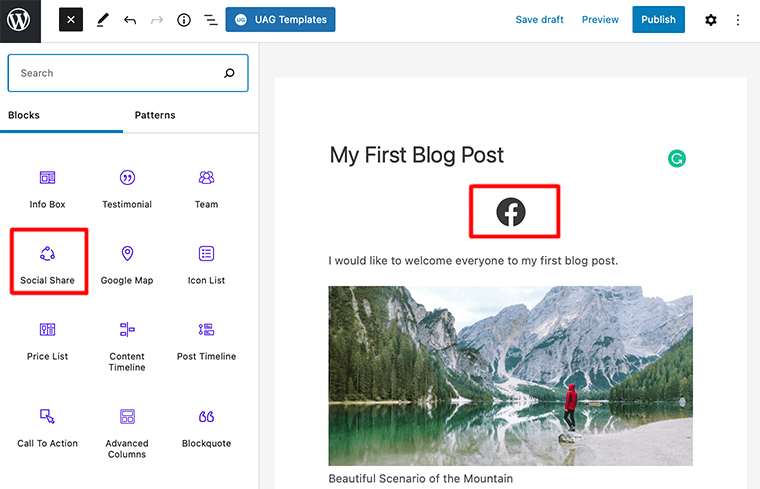Publish the post
This screenshot has height=489, width=760.
click(658, 20)
